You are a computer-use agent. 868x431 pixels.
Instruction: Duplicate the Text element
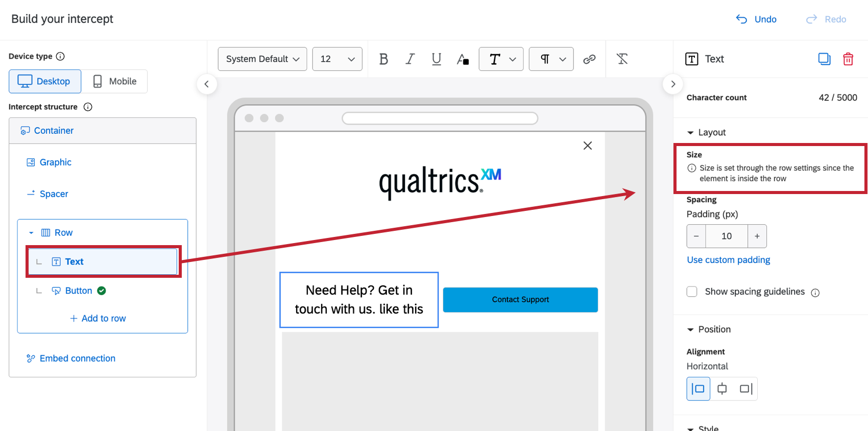tap(824, 59)
